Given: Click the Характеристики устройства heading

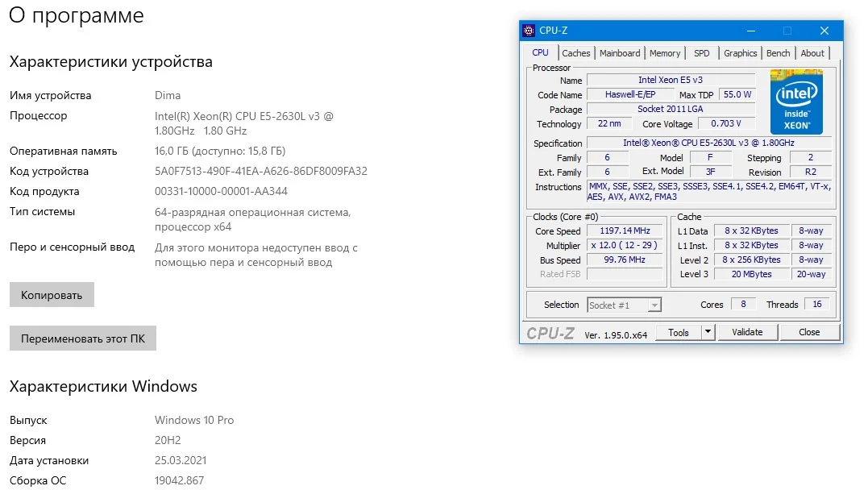Looking at the screenshot, I should point(110,61).
